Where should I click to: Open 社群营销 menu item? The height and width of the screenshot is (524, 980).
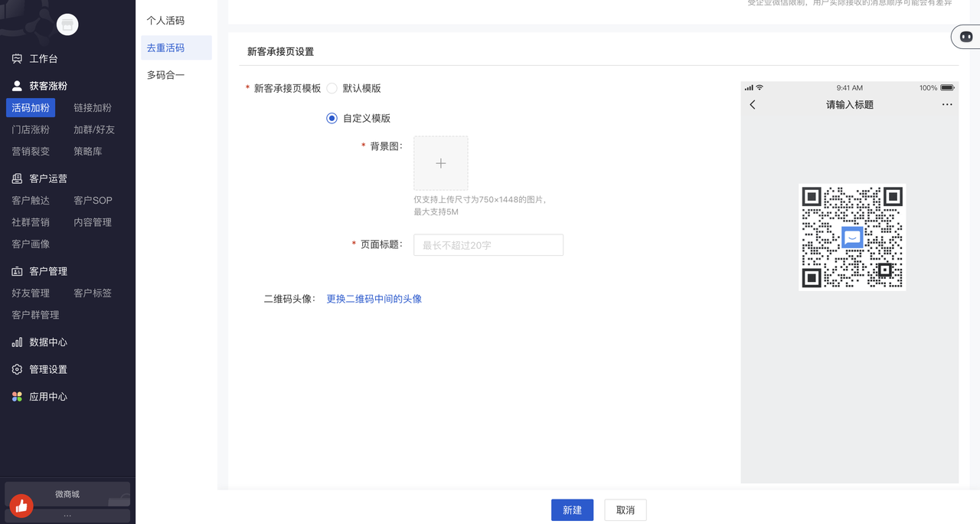(x=31, y=222)
